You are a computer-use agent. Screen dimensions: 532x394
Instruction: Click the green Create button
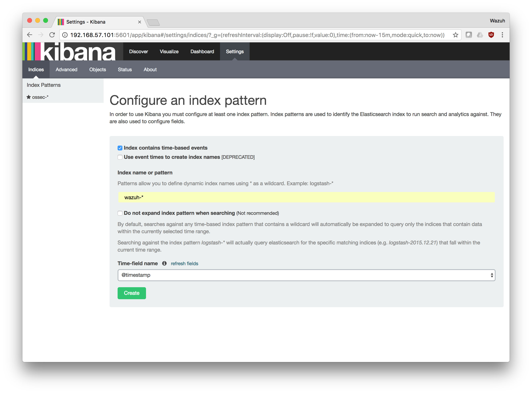(132, 293)
